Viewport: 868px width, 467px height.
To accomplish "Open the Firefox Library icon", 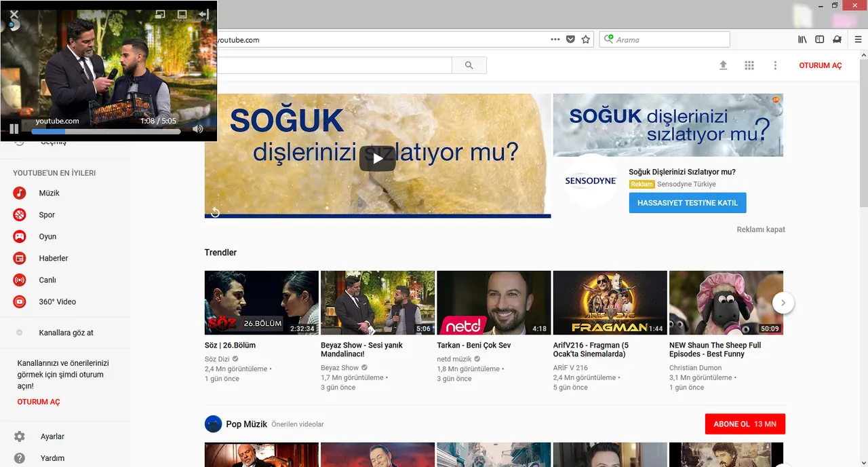I will coord(802,39).
